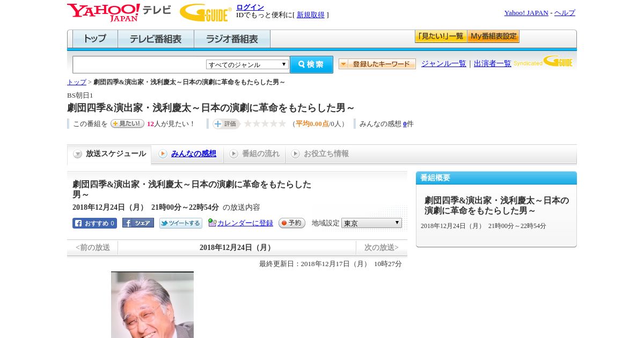Viewport: 644px width, 338px height.
Task: Click the Facebook シェア button
Action: click(x=138, y=223)
